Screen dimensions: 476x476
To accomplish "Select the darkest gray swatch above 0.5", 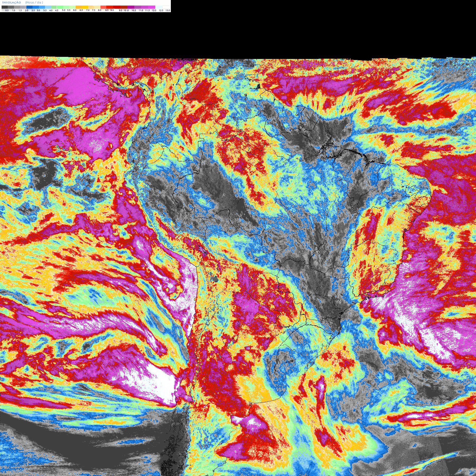I will 4,7.
